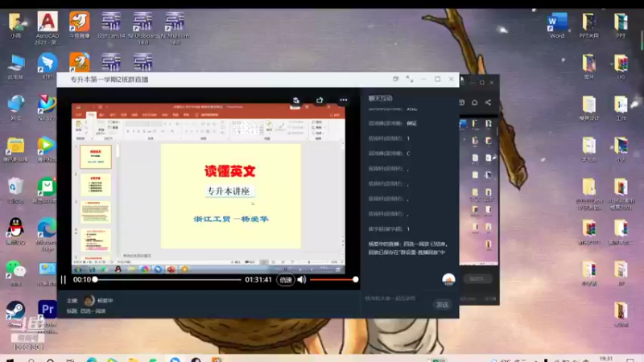Open the Word desktop shortcut
644x362 pixels.
coord(557,26)
